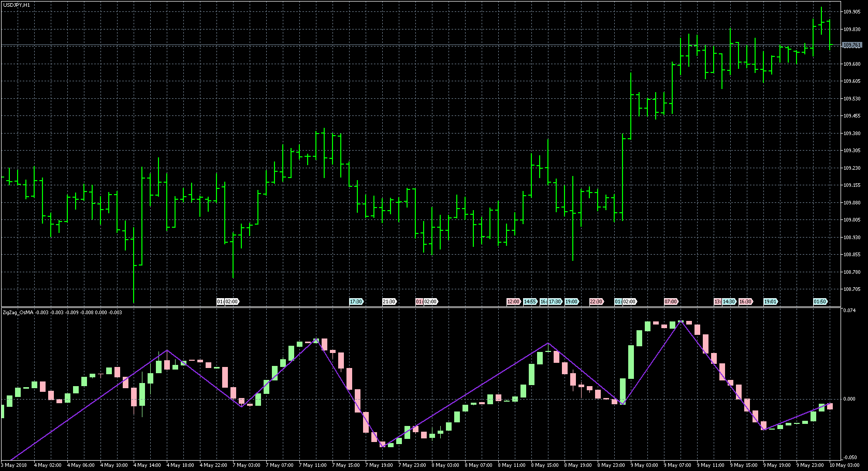Select the pink 12:00 event flag

[x=513, y=302]
